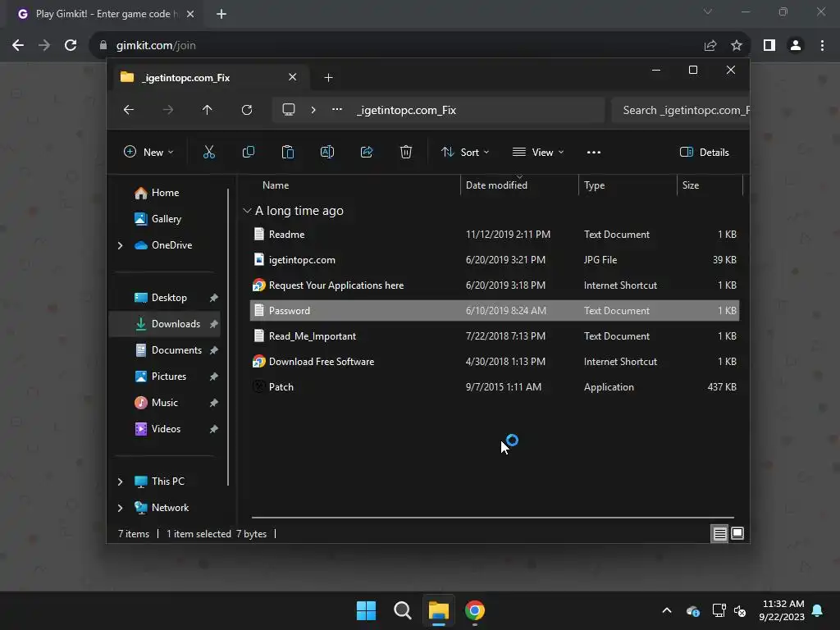The height and width of the screenshot is (630, 840).
Task: Open Chrome three-dot menu
Action: (x=822, y=46)
